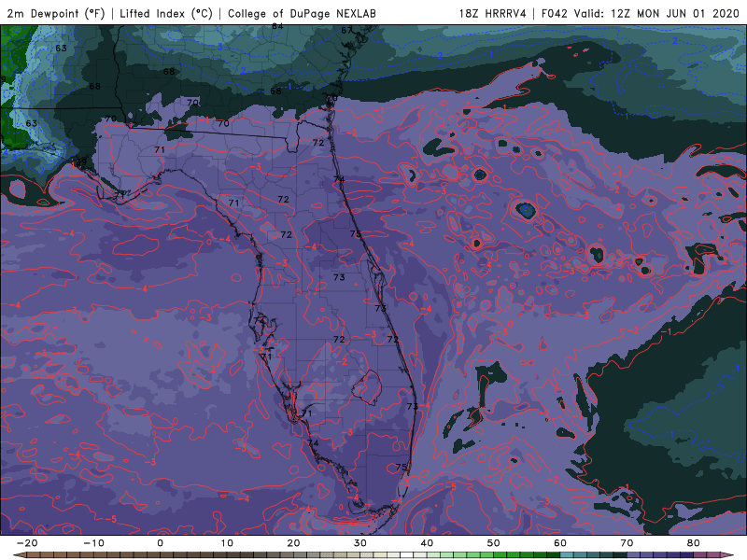This screenshot has height=560, width=747.
Task: Click the 80 label on the color scale
Action: coord(694,543)
